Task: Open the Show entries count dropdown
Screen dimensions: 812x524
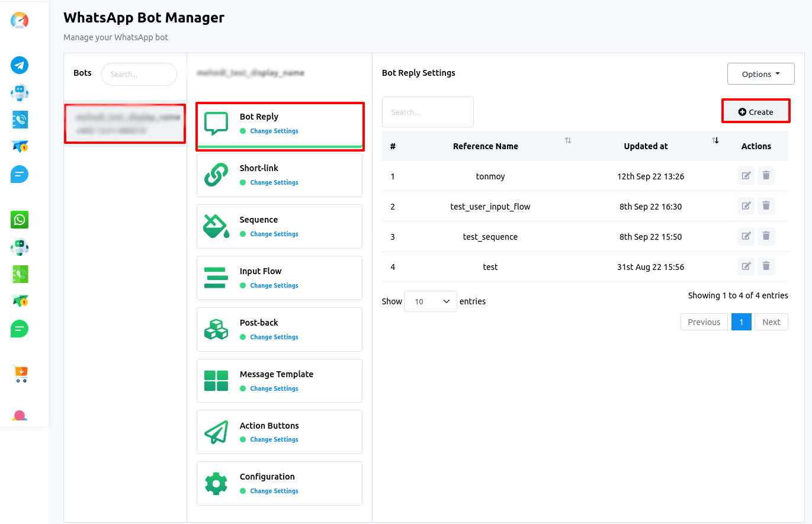Action: pyautogui.click(x=431, y=301)
